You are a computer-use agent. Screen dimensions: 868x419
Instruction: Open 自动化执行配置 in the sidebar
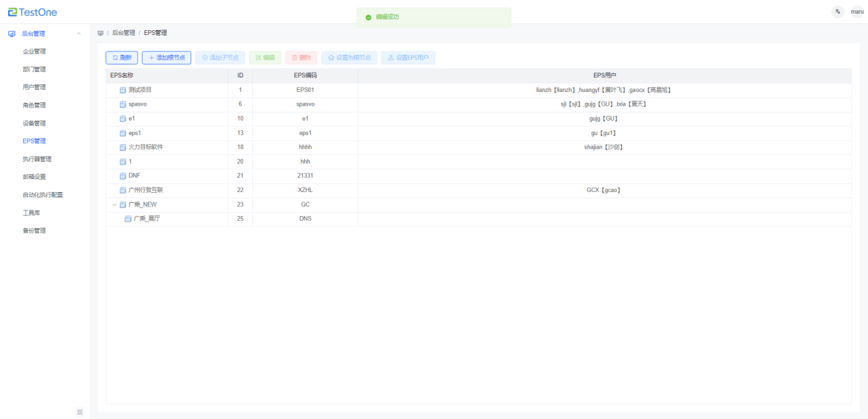click(42, 195)
